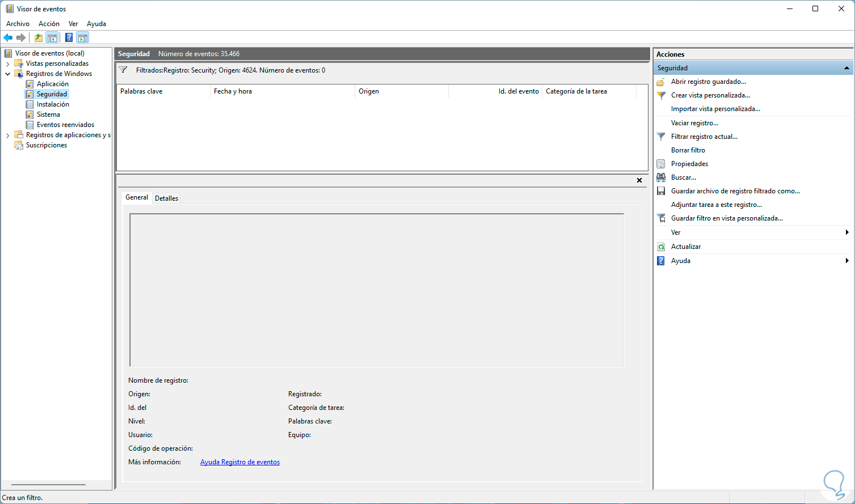Screen dimensions: 855x504
Task: Click the 'Número de eventos: 35.466' header text
Action: coord(199,54)
